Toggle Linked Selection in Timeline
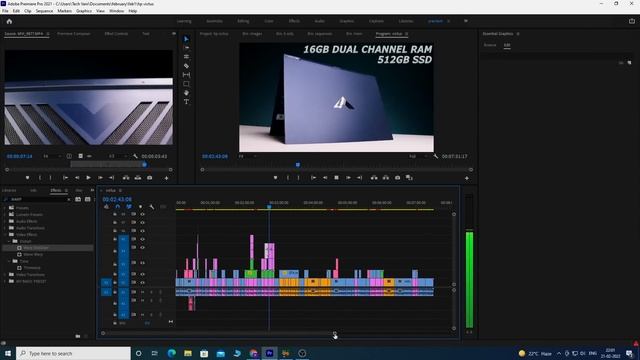 point(129,207)
